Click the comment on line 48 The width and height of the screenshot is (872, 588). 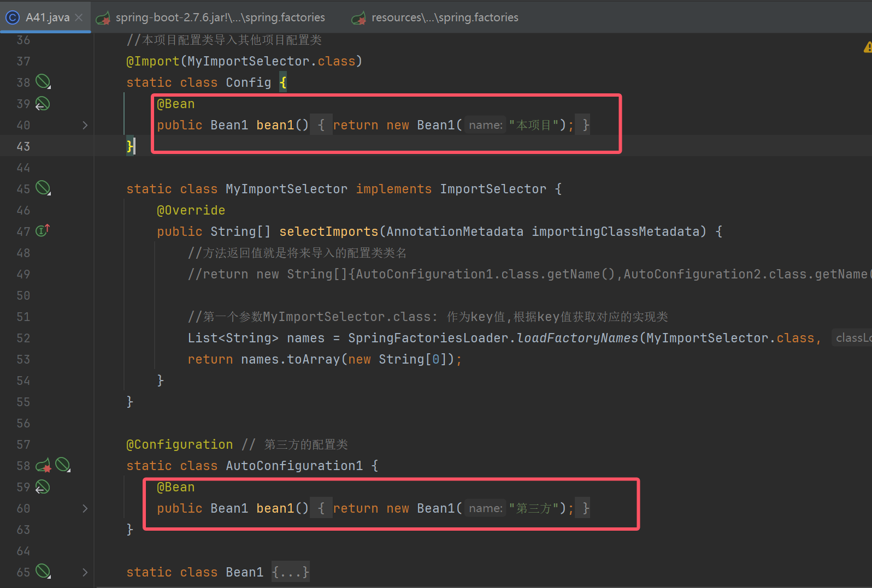tap(297, 253)
